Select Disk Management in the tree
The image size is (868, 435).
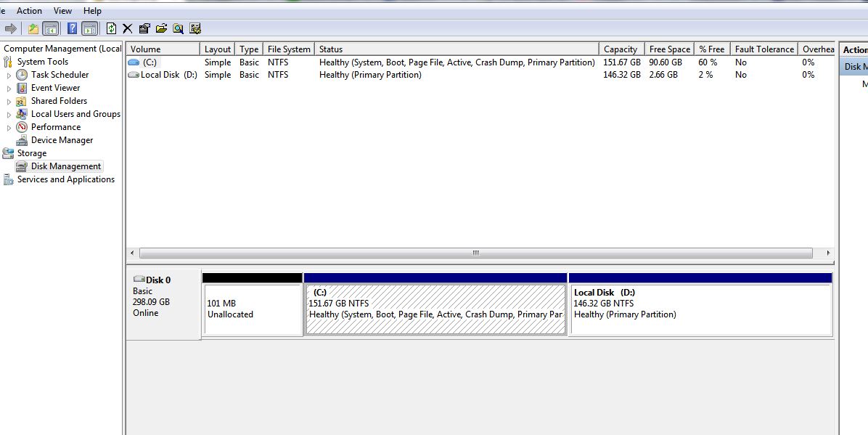click(66, 166)
